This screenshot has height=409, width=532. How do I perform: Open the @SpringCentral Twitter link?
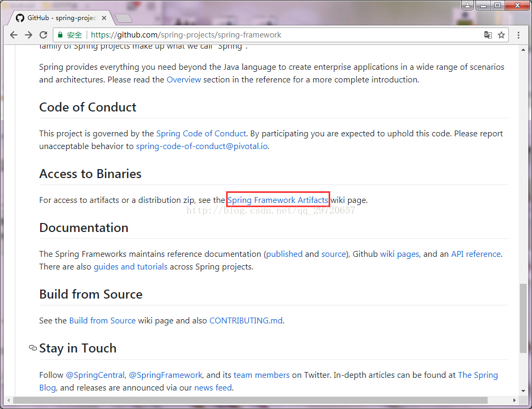[95, 375]
